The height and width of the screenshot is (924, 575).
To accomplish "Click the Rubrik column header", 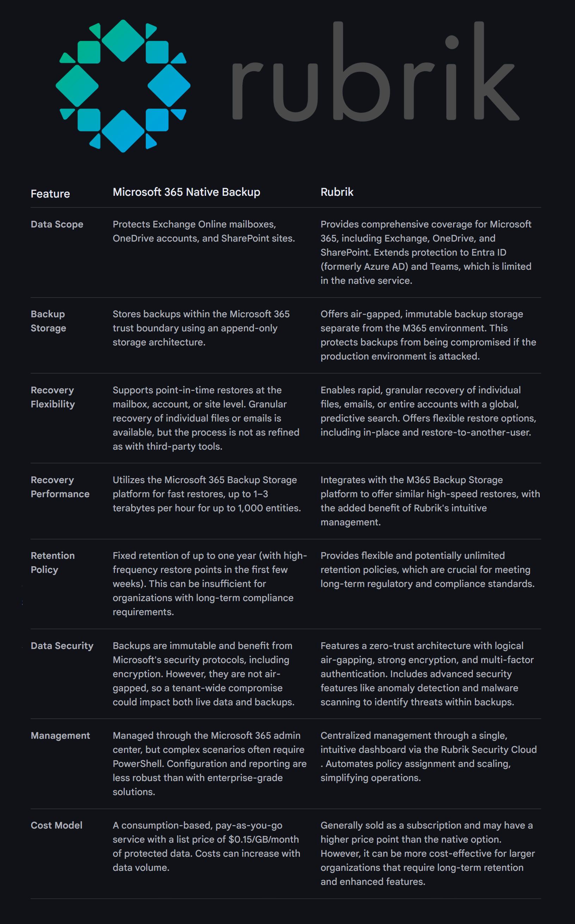I will [336, 192].
